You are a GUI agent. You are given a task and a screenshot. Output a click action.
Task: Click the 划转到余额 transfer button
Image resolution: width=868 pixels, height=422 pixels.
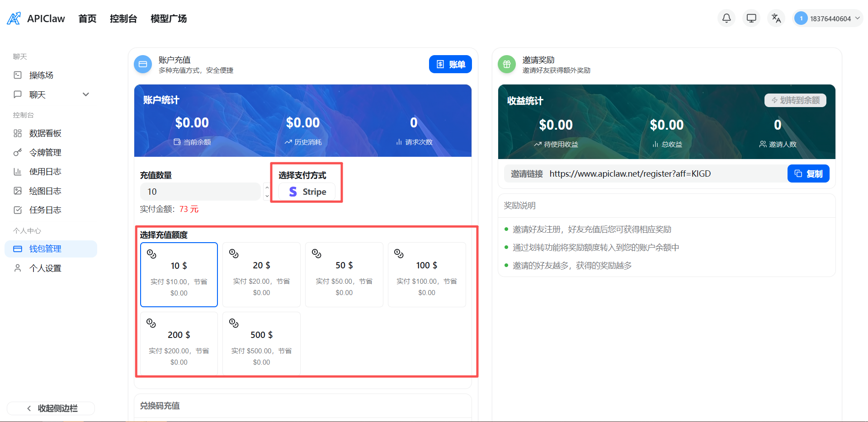coord(795,100)
